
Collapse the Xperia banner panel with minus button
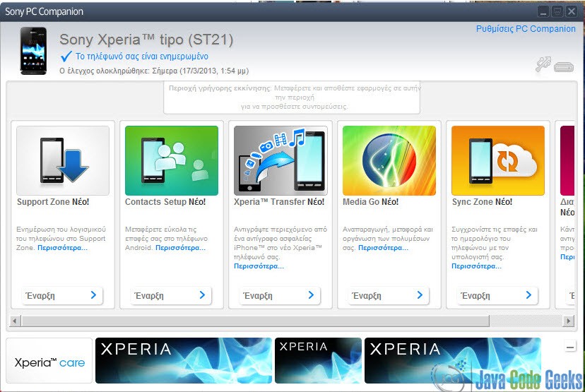coord(570,348)
